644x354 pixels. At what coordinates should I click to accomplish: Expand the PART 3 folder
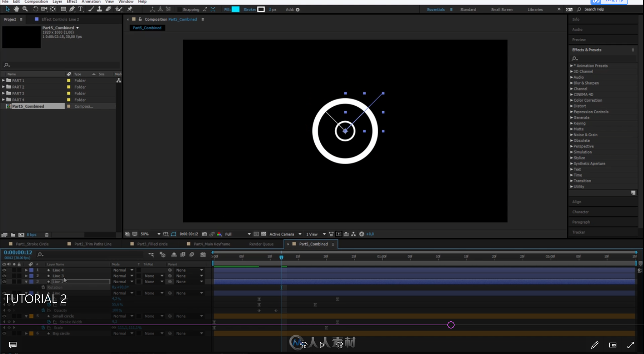point(4,93)
